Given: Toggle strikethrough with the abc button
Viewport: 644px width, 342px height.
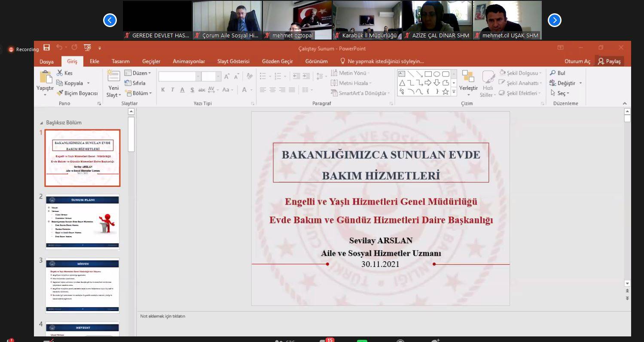Looking at the screenshot, I should coord(201,90).
